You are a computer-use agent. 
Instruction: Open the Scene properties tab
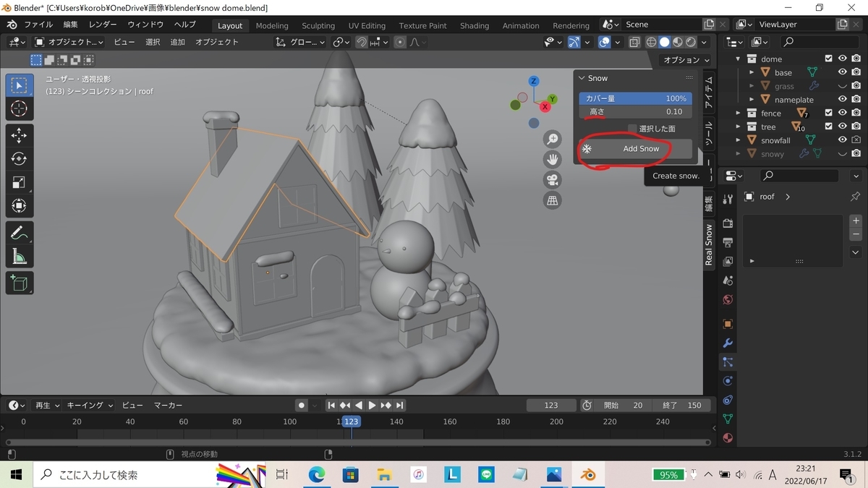pos(728,281)
